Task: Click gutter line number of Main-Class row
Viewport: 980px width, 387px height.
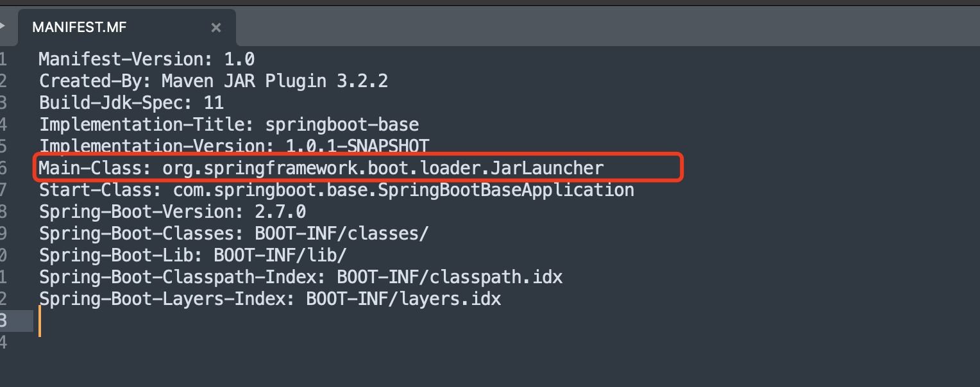Action: (x=3, y=169)
